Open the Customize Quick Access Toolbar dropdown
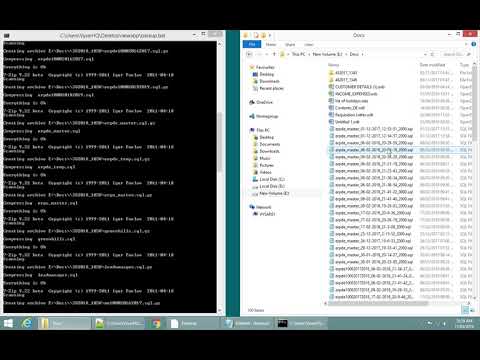 [x=270, y=35]
